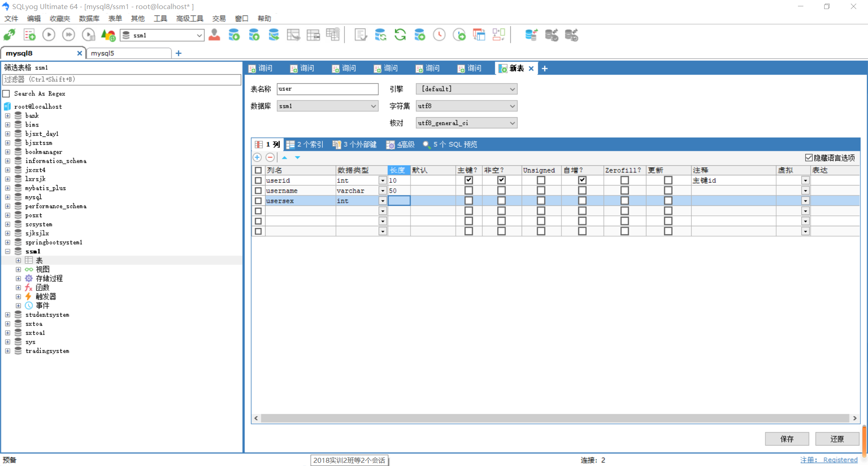Image resolution: width=868 pixels, height=466 pixels.
Task: Open the 收藏夹 menu
Action: coord(60,19)
